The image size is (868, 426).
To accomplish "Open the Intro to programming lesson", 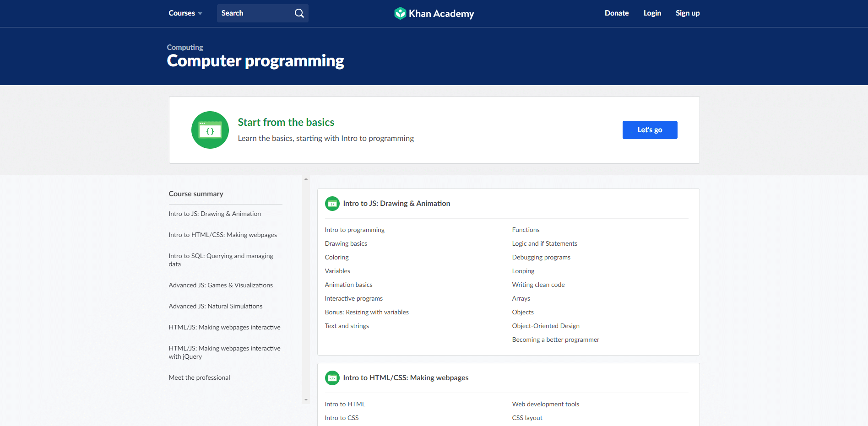I will 355,230.
